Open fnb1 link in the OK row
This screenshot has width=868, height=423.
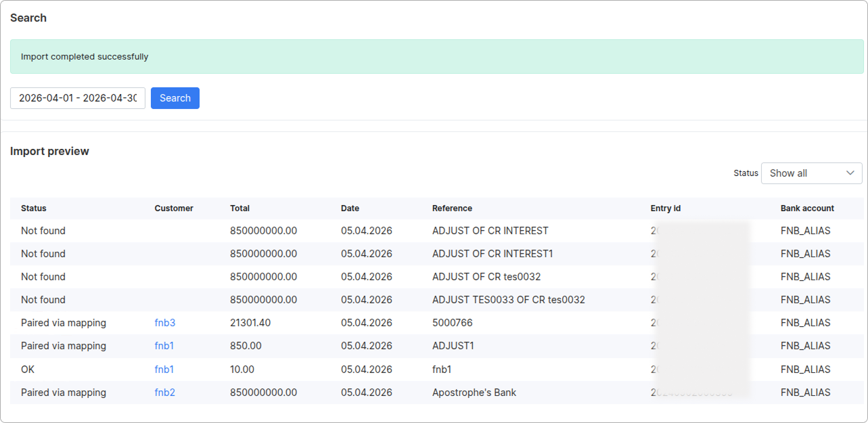click(164, 370)
